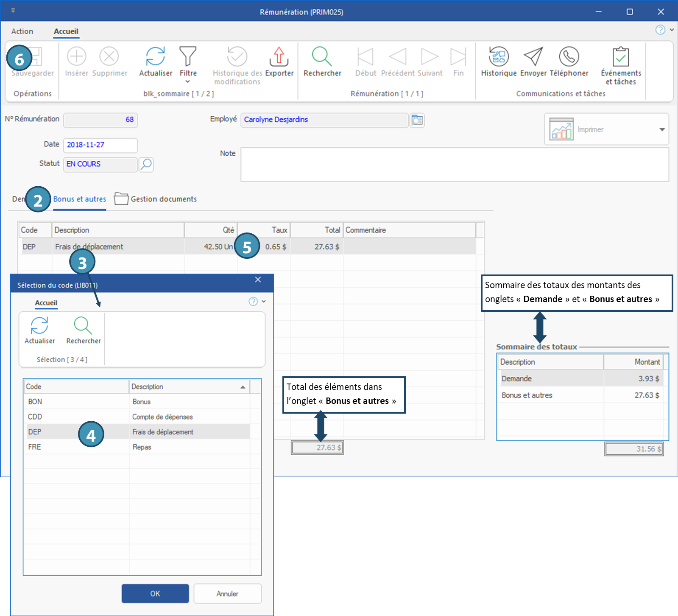678x616 pixels.
Task: Confirm selection with the OK button
Action: (155, 594)
